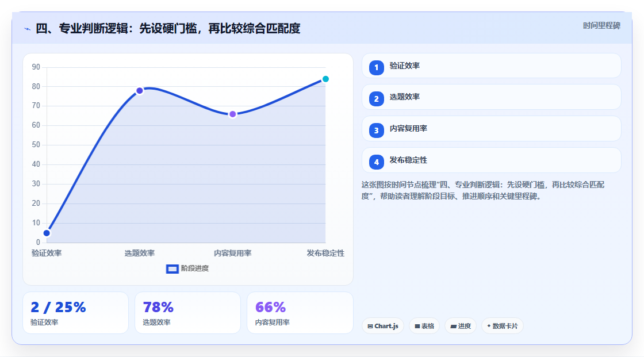Image resolution: width=644 pixels, height=357 pixels.
Task: Click the 时间里程碑 label in the header
Action: coord(601,25)
